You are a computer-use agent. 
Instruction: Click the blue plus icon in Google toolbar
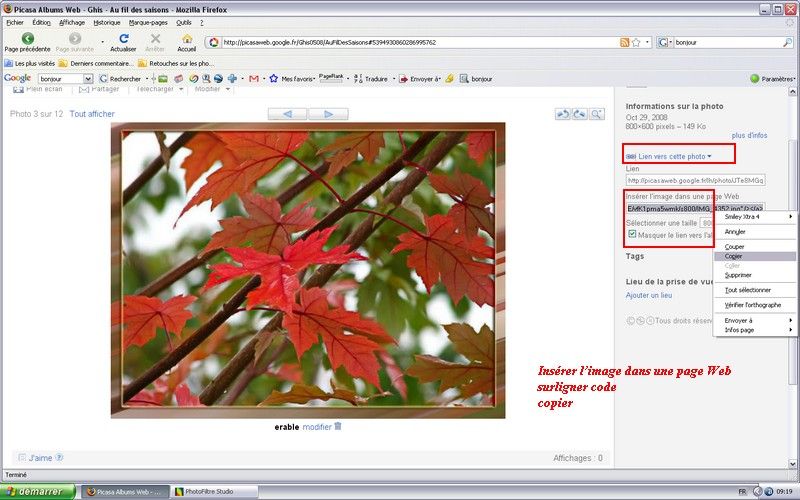coord(232,79)
